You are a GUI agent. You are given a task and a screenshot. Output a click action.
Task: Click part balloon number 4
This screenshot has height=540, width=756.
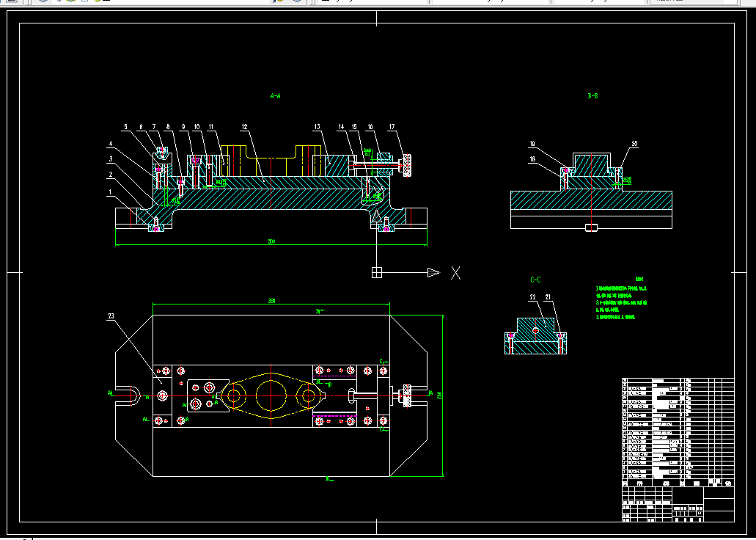click(x=111, y=144)
